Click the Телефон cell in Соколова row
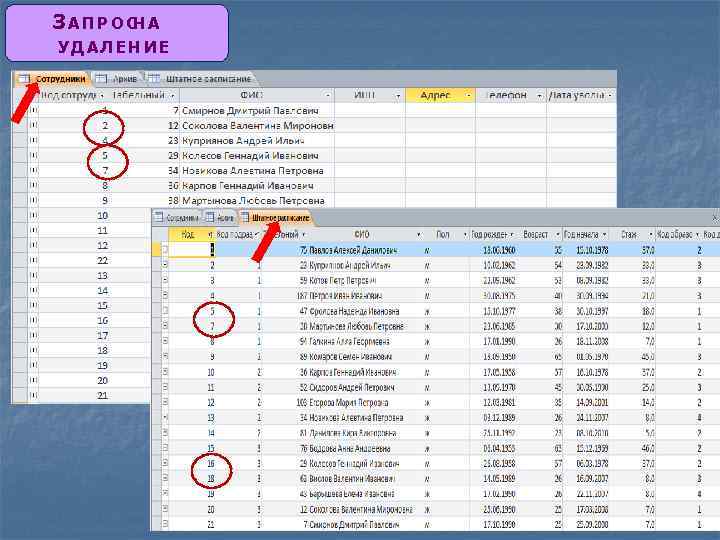Image resolution: width=720 pixels, height=540 pixels. tap(510, 125)
